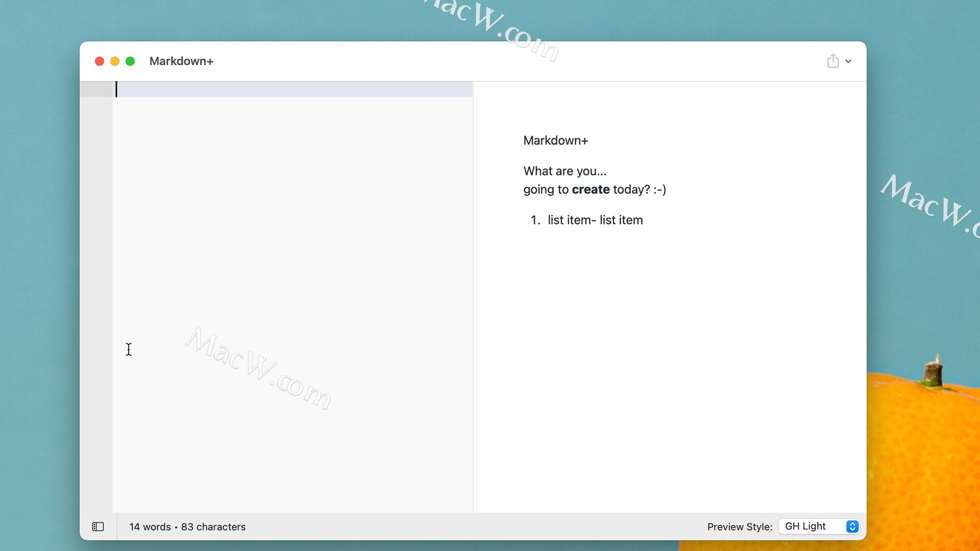Click the 'What are you...' preview line
Screen dimensions: 980x551
click(x=565, y=171)
